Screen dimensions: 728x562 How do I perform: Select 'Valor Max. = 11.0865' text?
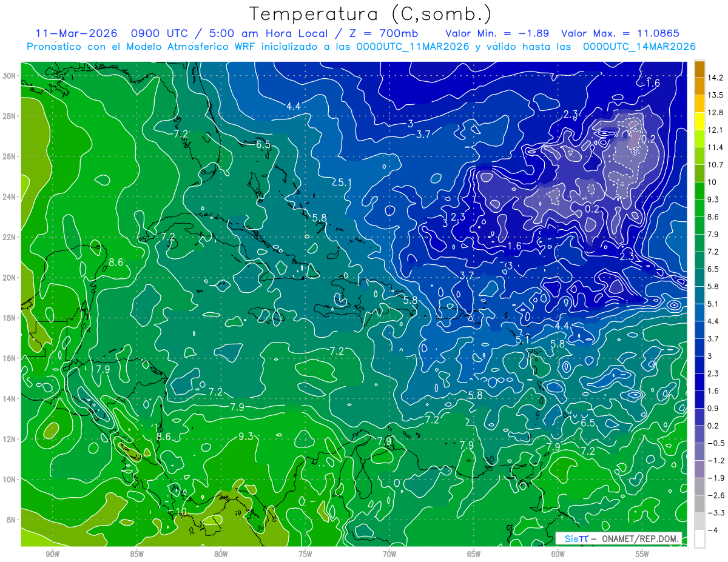click(620, 33)
